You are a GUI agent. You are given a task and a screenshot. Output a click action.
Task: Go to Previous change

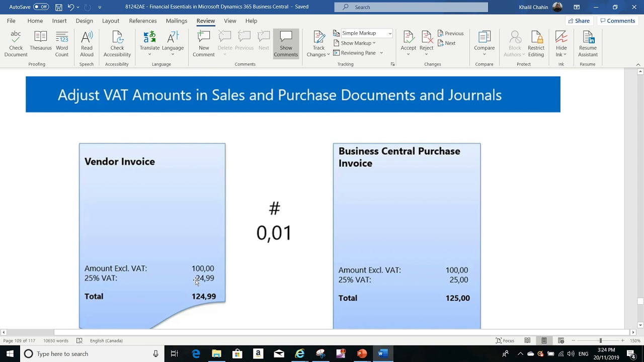(450, 34)
